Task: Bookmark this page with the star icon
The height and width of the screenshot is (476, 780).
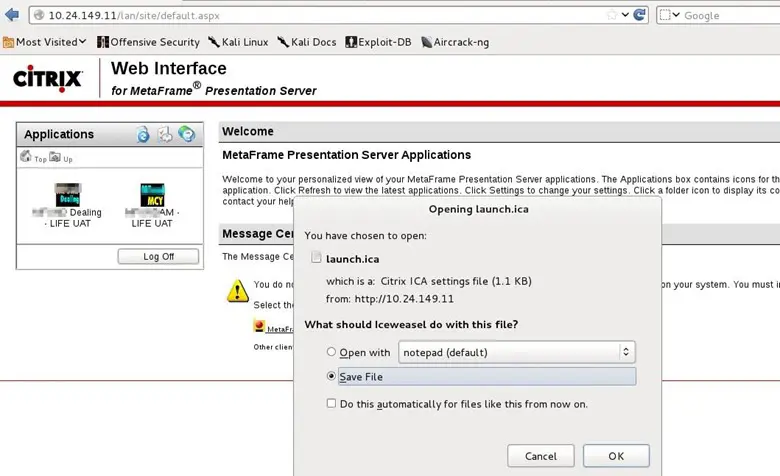Action: pyautogui.click(x=612, y=15)
